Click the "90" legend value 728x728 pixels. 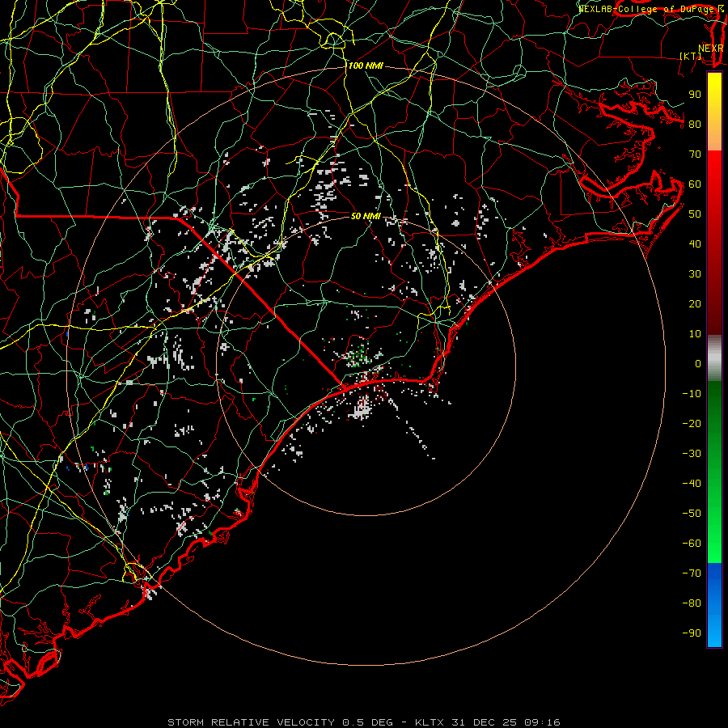point(695,95)
